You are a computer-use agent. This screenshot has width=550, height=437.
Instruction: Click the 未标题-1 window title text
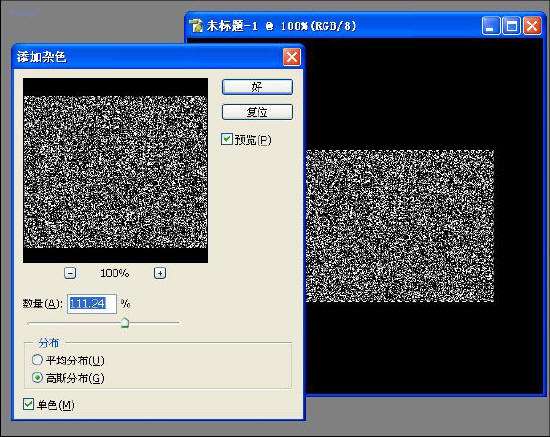[281, 26]
